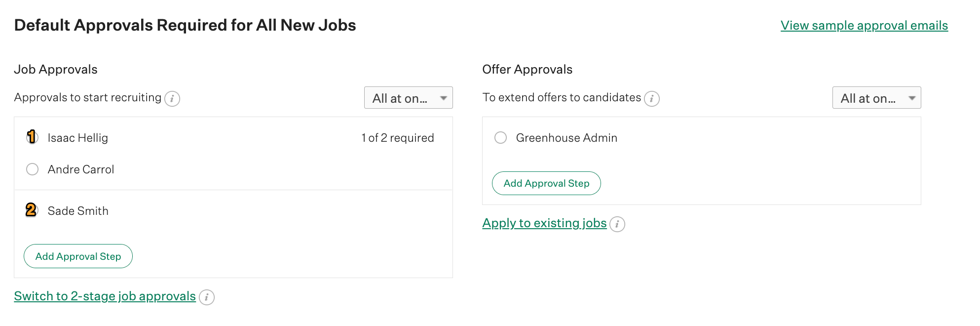Click the 1 of 2 required label

[x=397, y=138]
